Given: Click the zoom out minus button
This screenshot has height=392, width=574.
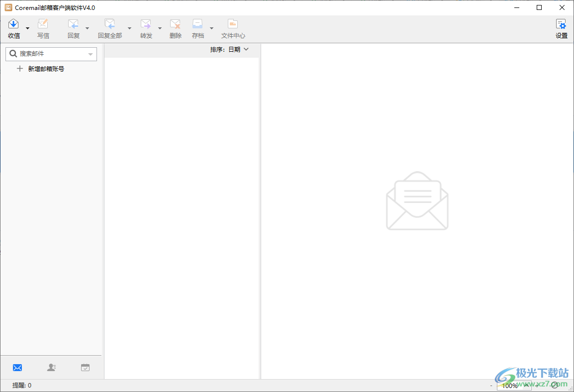Looking at the screenshot, I should (x=491, y=386).
